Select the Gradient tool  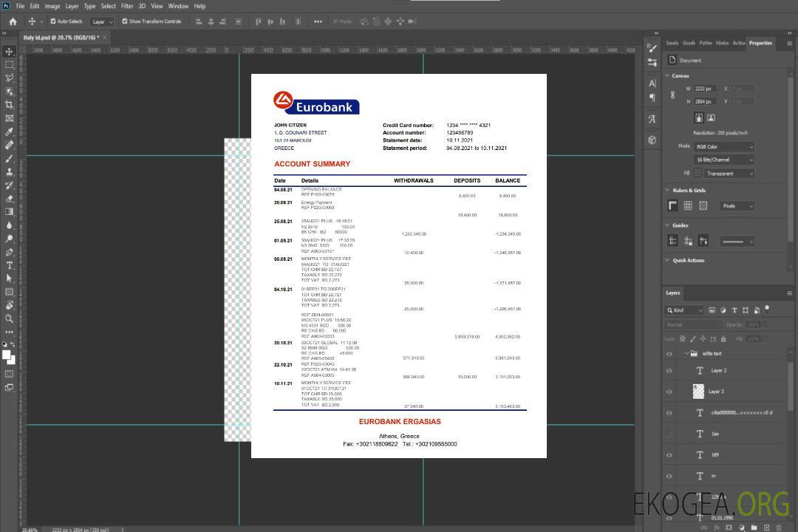point(9,212)
